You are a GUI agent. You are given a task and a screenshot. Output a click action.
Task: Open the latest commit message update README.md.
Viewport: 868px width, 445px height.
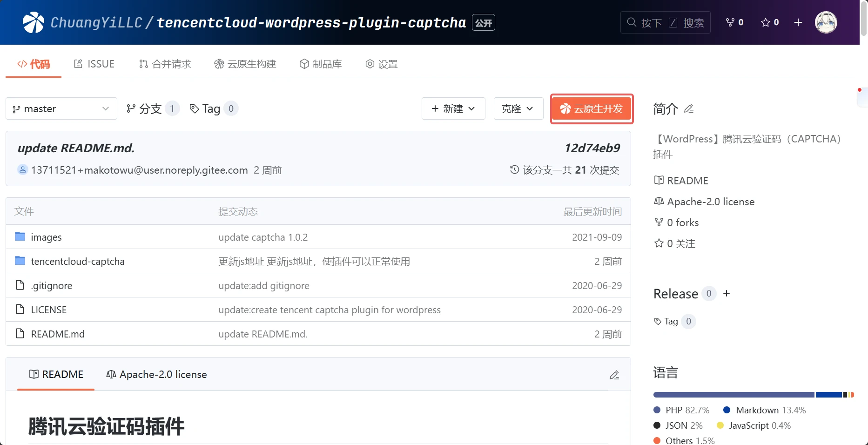point(76,148)
